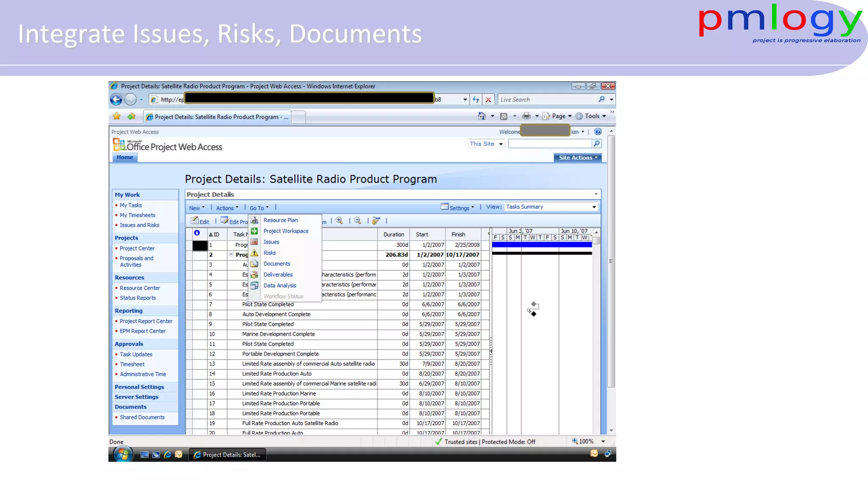
Task: Open the This Site search scope dropdown
Action: [486, 144]
